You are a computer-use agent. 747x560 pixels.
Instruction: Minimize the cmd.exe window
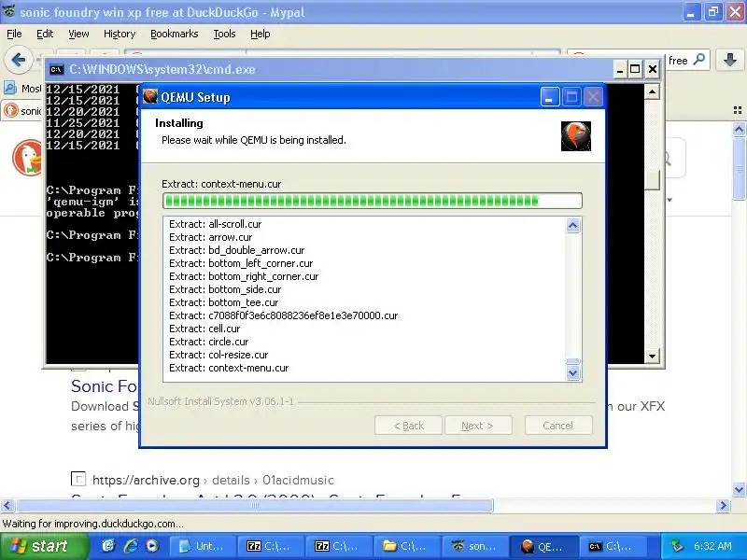point(619,69)
